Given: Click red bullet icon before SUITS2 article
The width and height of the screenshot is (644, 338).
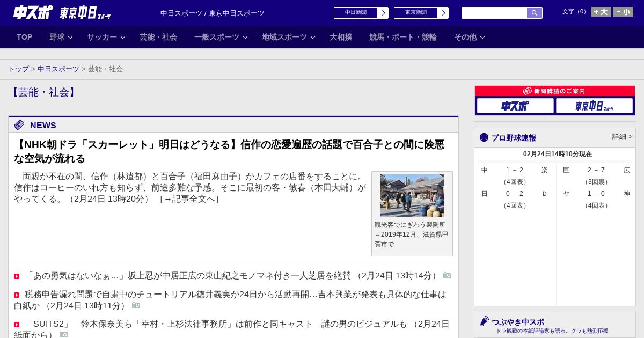Looking at the screenshot, I should [x=17, y=325].
